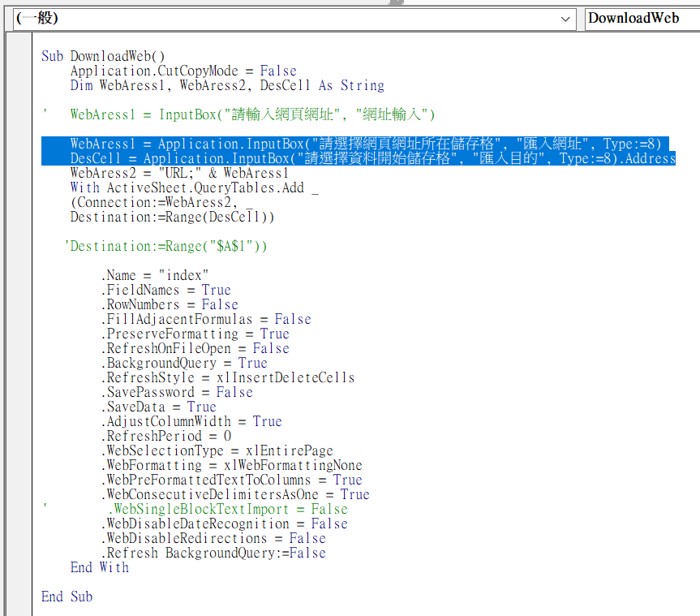Click the commented Destination:=Range("$A$1") line
Screen dimensions: 700x616
(x=166, y=246)
